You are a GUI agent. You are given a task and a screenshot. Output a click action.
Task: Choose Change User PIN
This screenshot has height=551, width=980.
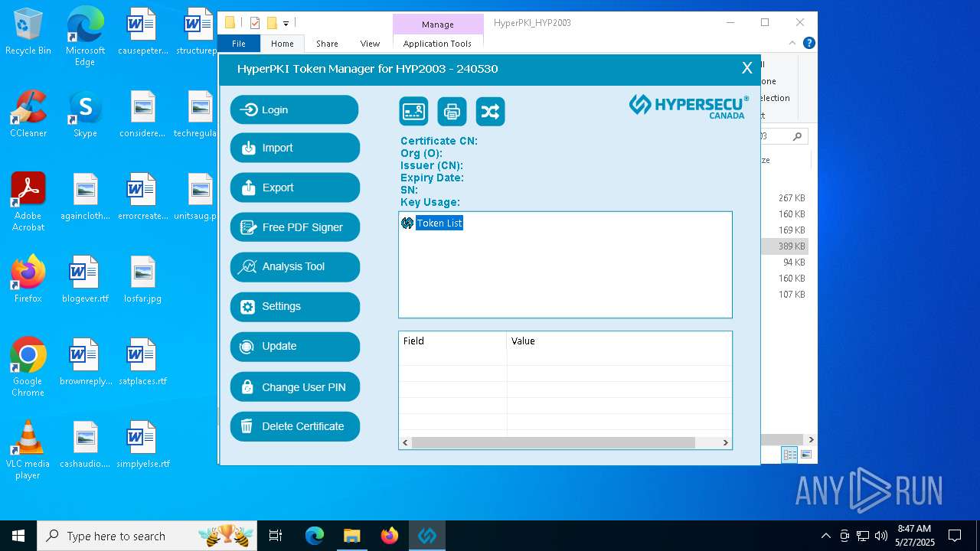pos(295,387)
